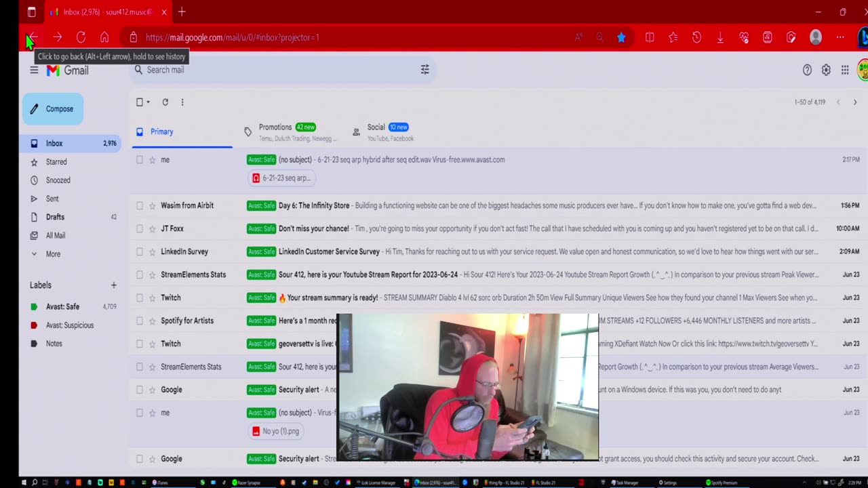Click the browser address bar URL
Viewport: 868px width, 488px height.
coord(232,38)
